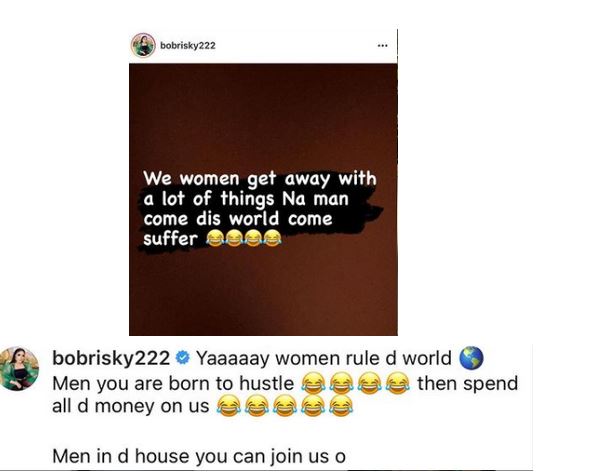Click laughing emojis after 'suffer'

point(244,238)
